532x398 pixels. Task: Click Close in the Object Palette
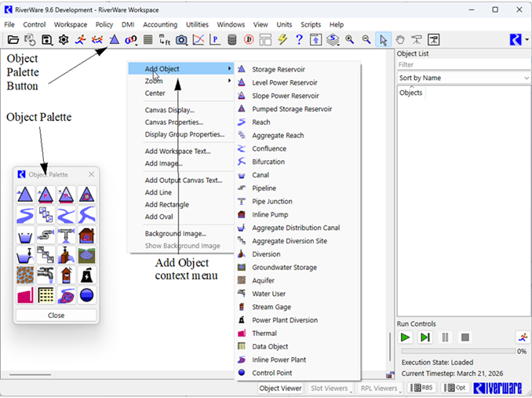[x=56, y=315]
